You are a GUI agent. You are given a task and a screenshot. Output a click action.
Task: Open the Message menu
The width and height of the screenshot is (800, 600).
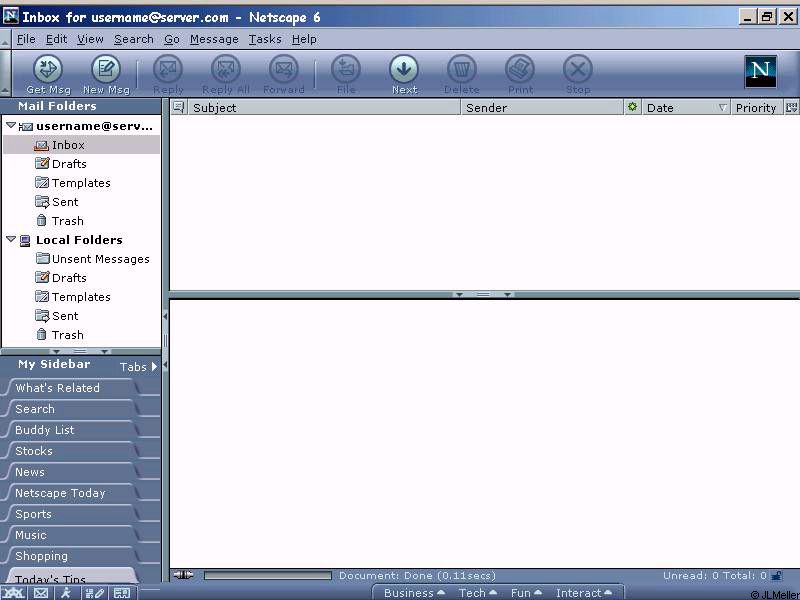pyautogui.click(x=214, y=39)
